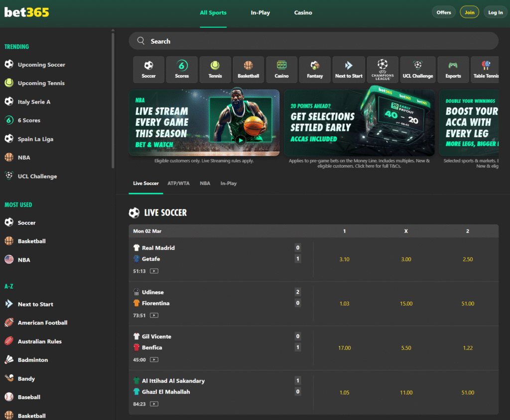Select Badminton from the A-Z sidebar
Screen dimensions: 510x420
pos(33,360)
